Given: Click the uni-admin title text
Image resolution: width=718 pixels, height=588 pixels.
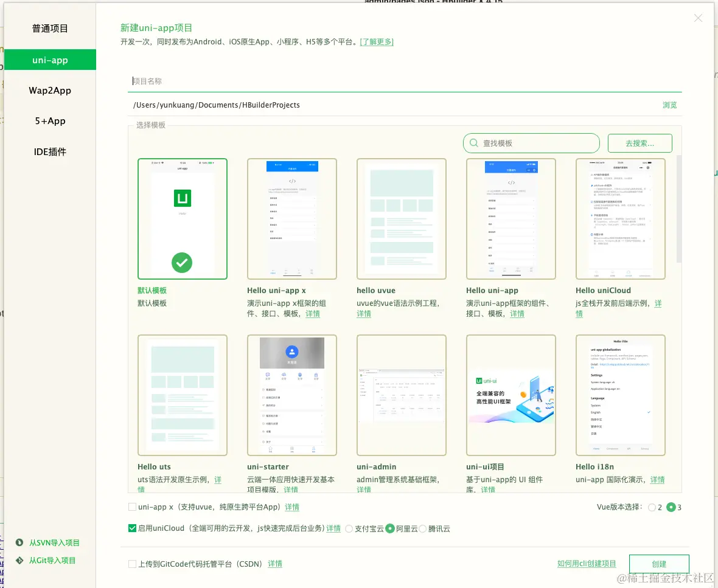Looking at the screenshot, I should (377, 467).
